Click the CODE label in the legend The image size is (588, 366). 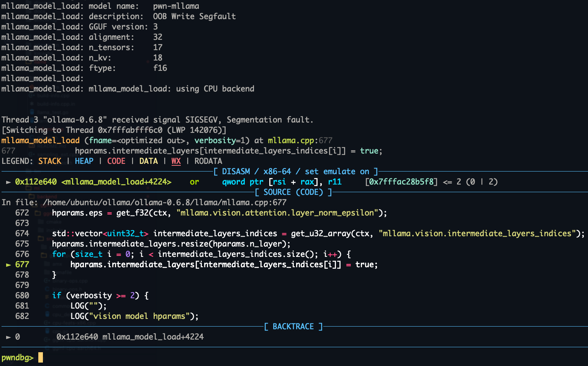click(116, 161)
